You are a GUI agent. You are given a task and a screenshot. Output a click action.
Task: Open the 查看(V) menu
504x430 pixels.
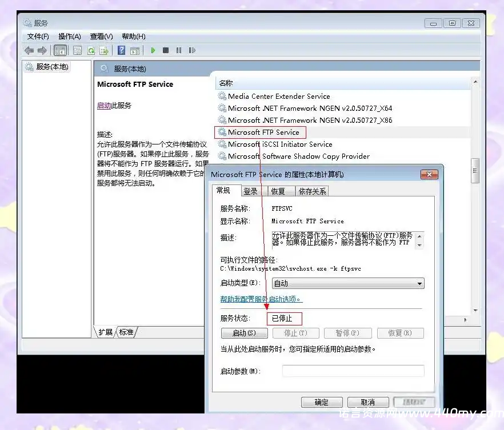101,37
